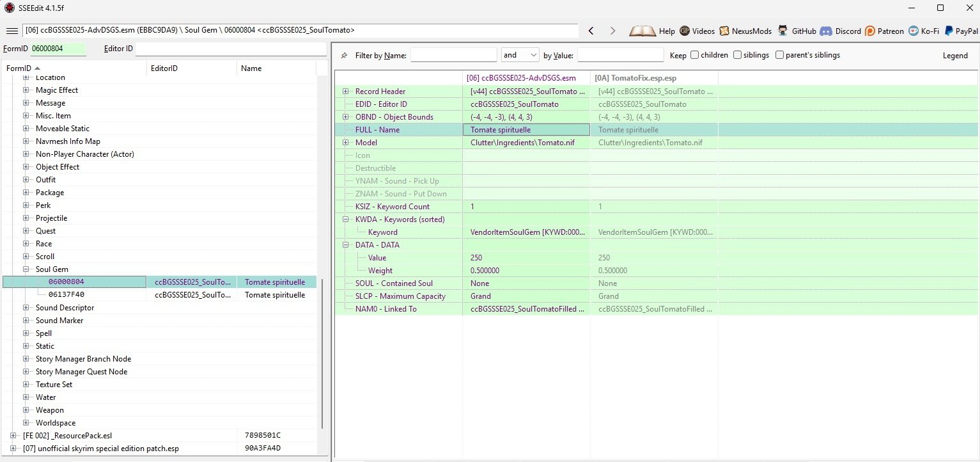Image resolution: width=980 pixels, height=462 pixels.
Task: Click the back navigation arrow
Action: 591,31
